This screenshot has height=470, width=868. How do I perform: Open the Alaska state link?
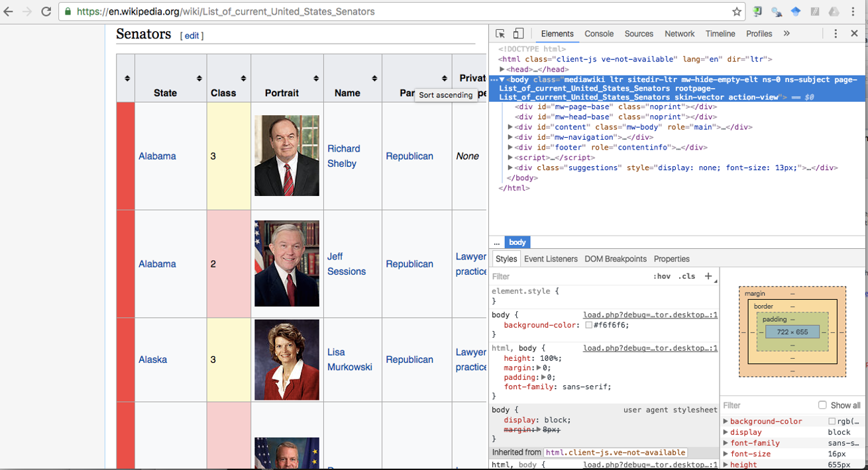pos(153,359)
